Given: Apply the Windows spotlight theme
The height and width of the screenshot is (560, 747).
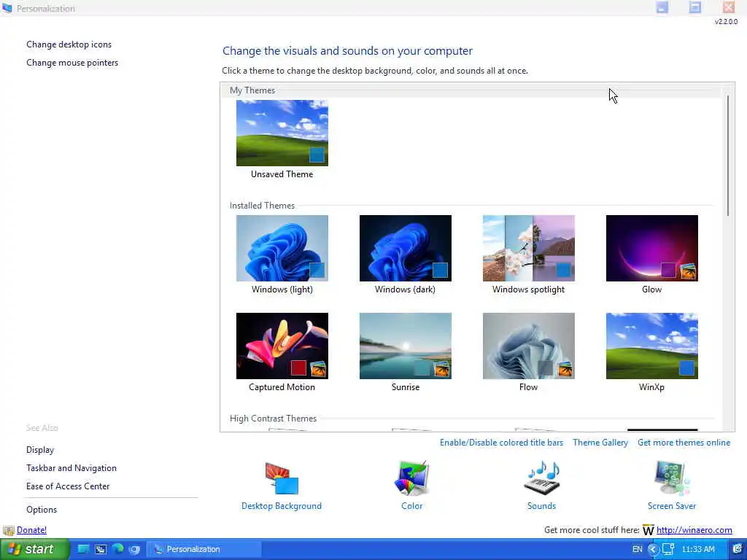Looking at the screenshot, I should (x=529, y=248).
